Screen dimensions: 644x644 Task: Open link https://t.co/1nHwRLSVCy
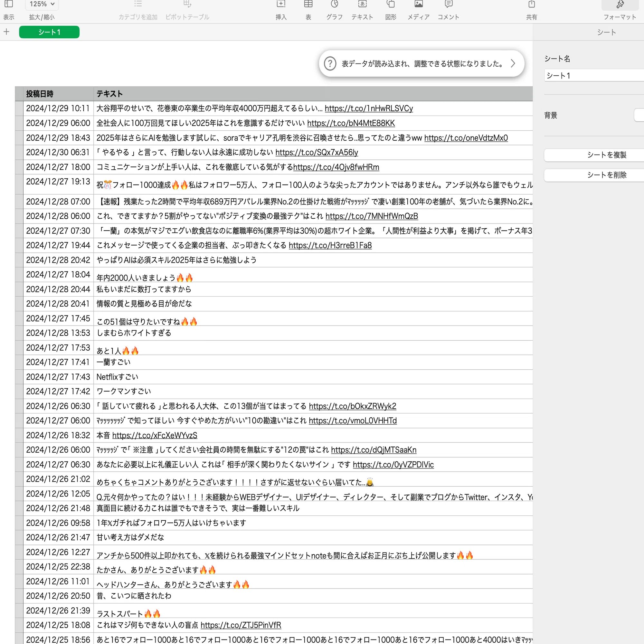coord(369,108)
